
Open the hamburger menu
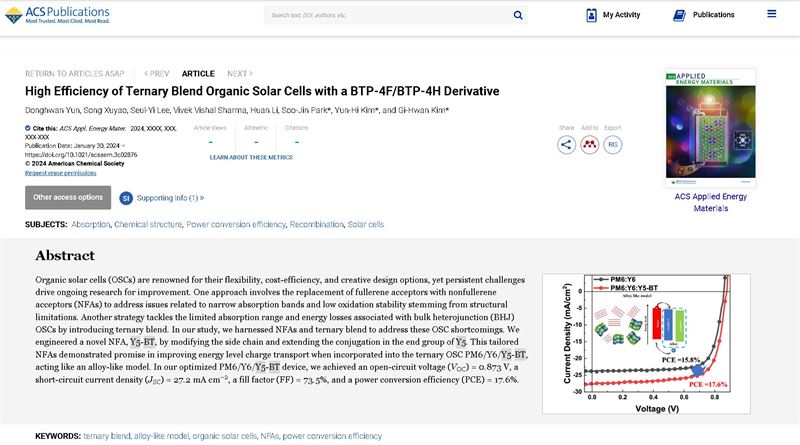(x=771, y=14)
